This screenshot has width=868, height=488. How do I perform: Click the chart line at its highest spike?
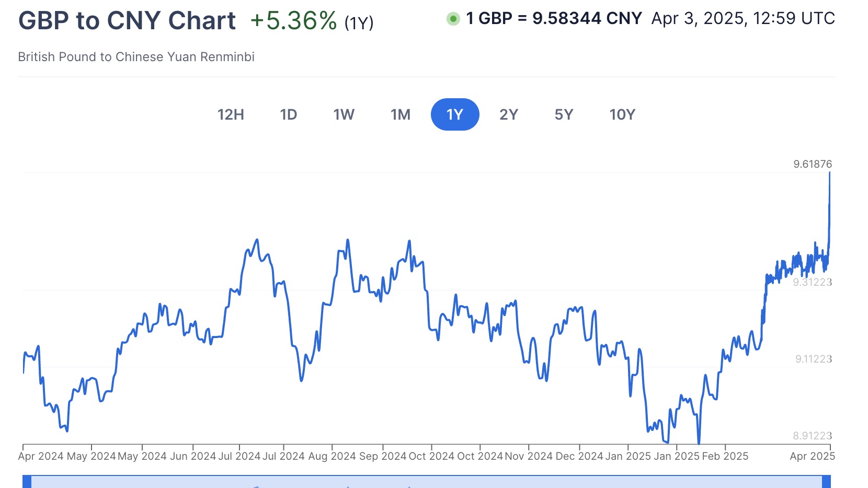tap(830, 175)
